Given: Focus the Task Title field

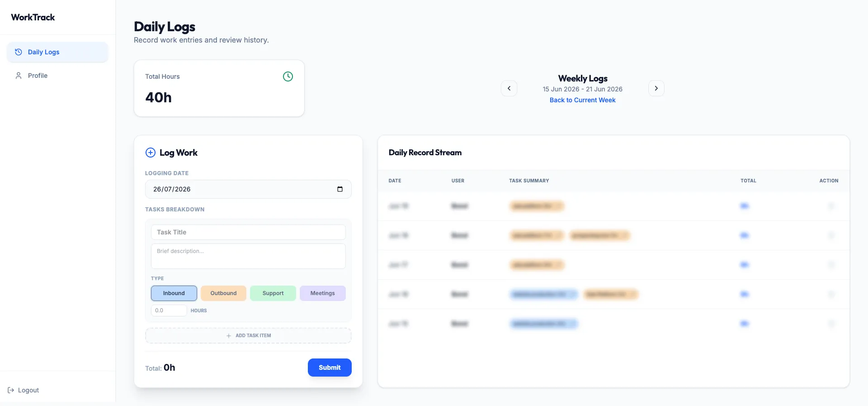Looking at the screenshot, I should 248,232.
